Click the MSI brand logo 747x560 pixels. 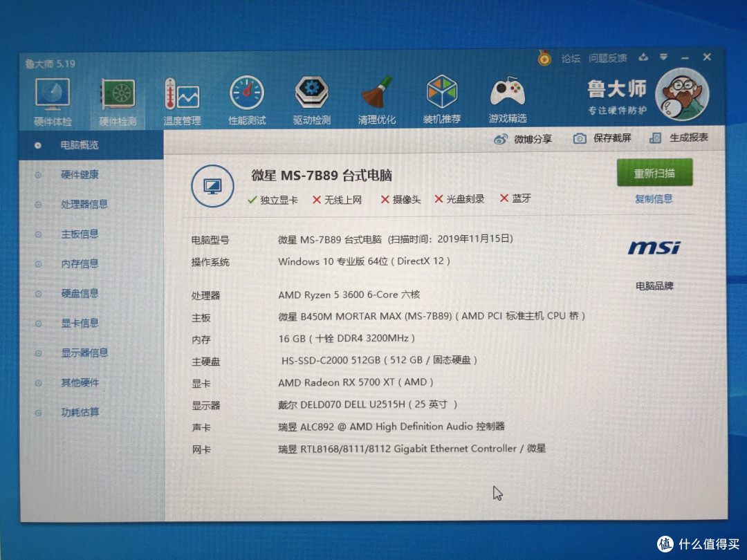click(654, 248)
